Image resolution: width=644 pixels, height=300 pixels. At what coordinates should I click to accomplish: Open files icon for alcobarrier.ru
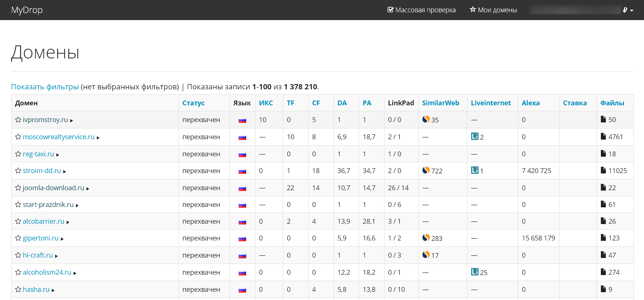coord(603,221)
